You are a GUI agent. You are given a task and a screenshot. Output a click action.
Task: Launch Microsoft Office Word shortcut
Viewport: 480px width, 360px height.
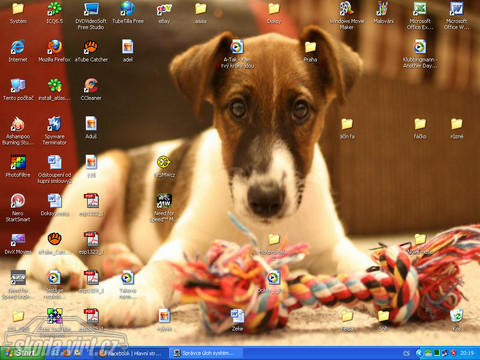(456, 16)
